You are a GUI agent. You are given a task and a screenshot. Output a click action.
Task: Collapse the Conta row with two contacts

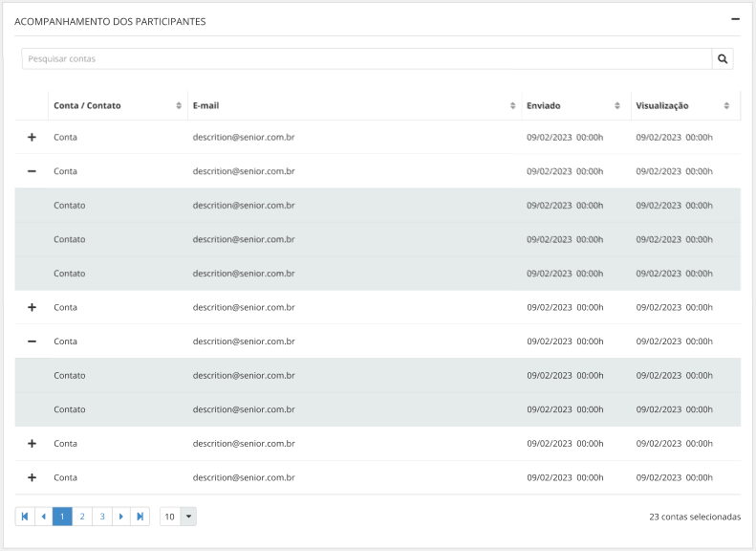point(32,342)
